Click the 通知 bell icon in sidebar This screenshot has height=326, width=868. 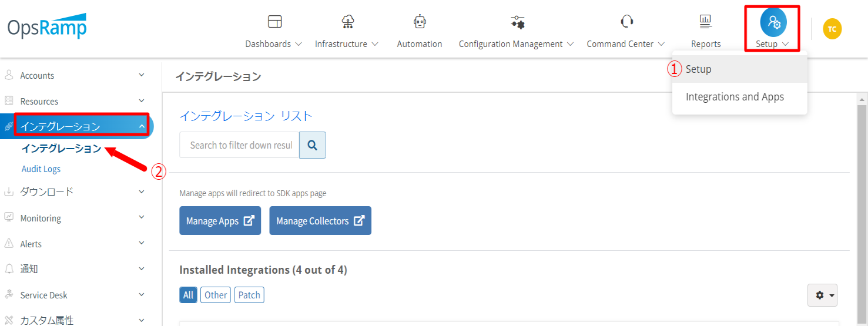9,269
